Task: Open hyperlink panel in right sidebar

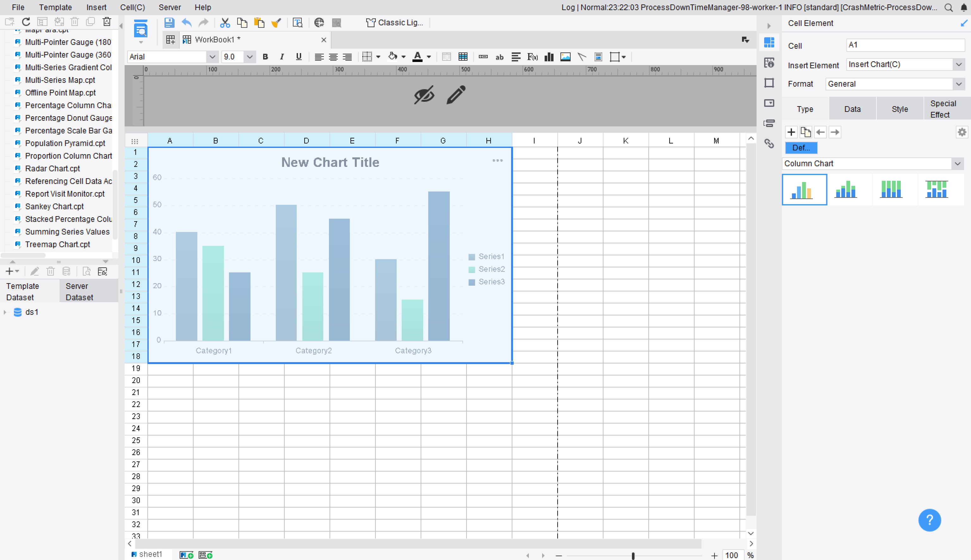Action: pyautogui.click(x=769, y=143)
